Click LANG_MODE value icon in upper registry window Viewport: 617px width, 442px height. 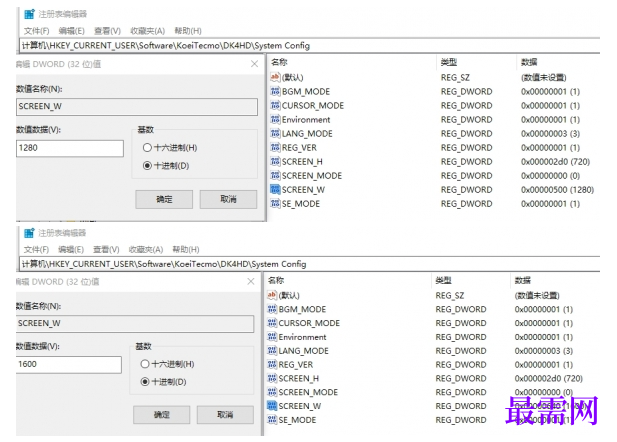tap(275, 133)
